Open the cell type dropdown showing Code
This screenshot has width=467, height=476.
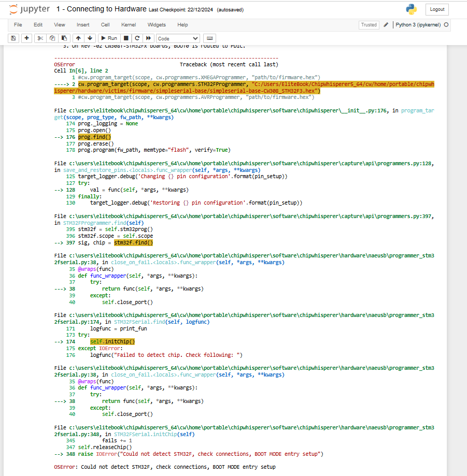pyautogui.click(x=178, y=38)
